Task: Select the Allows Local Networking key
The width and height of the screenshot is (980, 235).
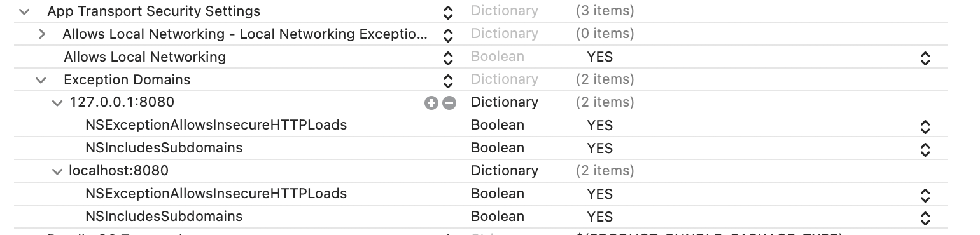Action: click(145, 57)
